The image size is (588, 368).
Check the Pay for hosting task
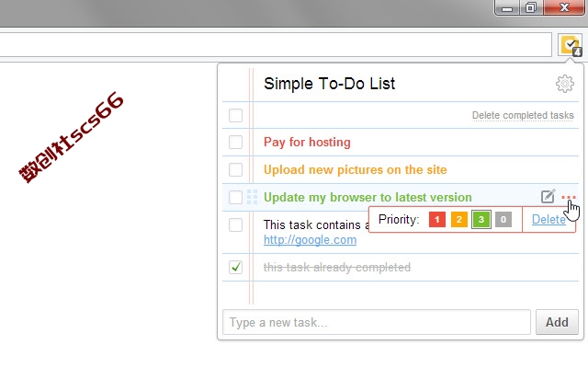[x=235, y=142]
